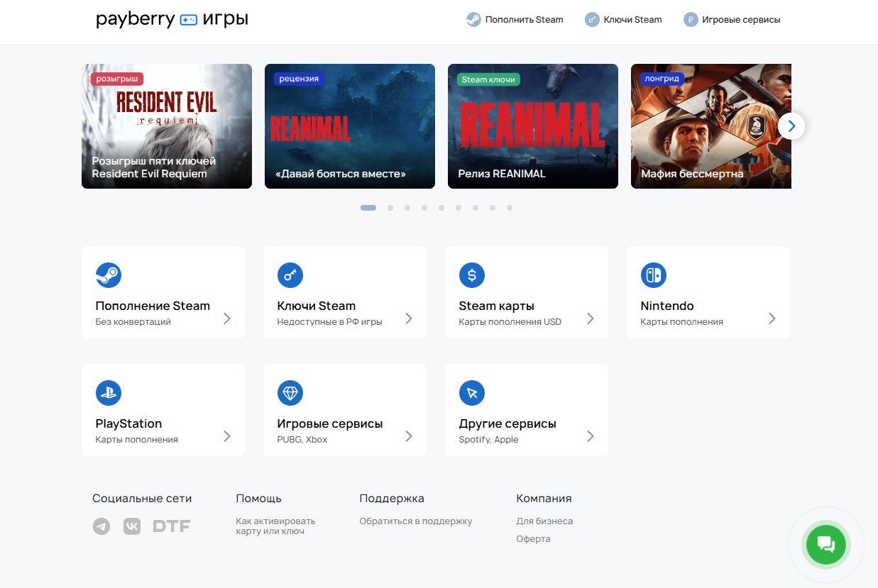Select the second carousel dot
Screen dimensions: 878x588
390,208
